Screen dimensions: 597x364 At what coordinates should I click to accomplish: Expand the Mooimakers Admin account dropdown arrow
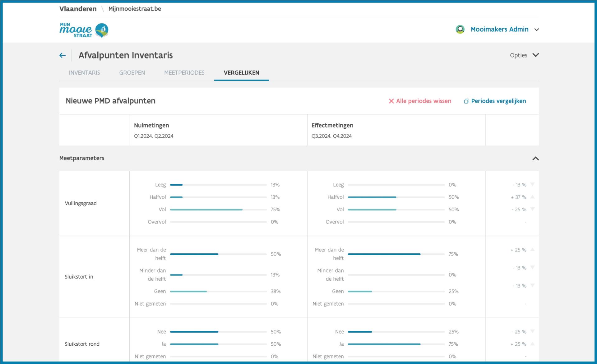pyautogui.click(x=536, y=30)
